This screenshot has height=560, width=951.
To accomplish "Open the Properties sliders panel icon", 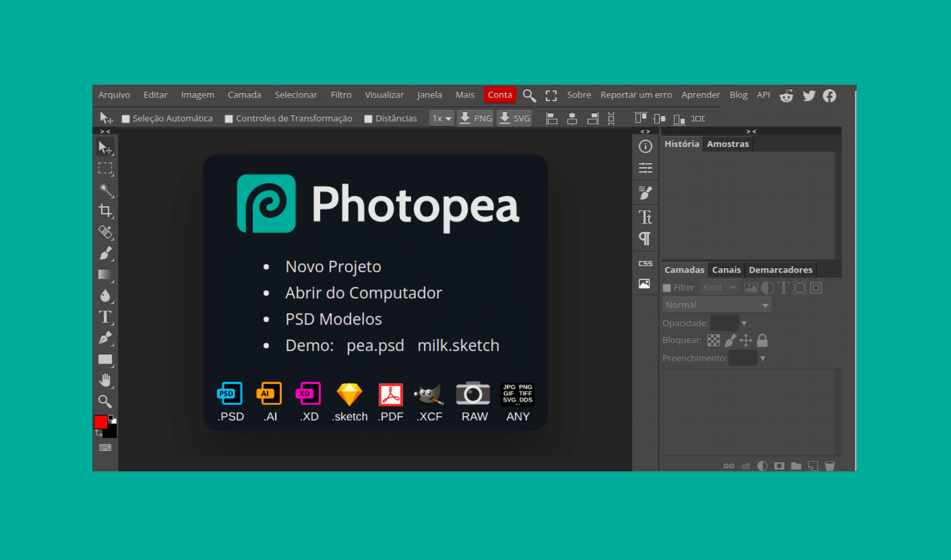I will 645,168.
